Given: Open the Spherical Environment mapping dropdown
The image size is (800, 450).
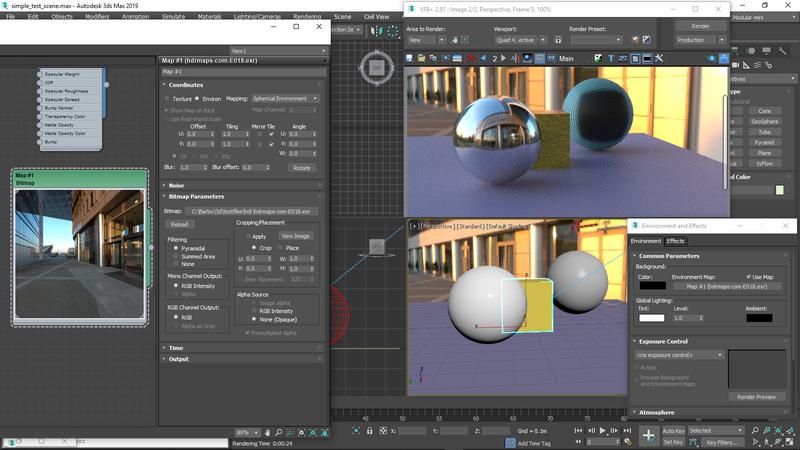Looking at the screenshot, I should [x=285, y=99].
